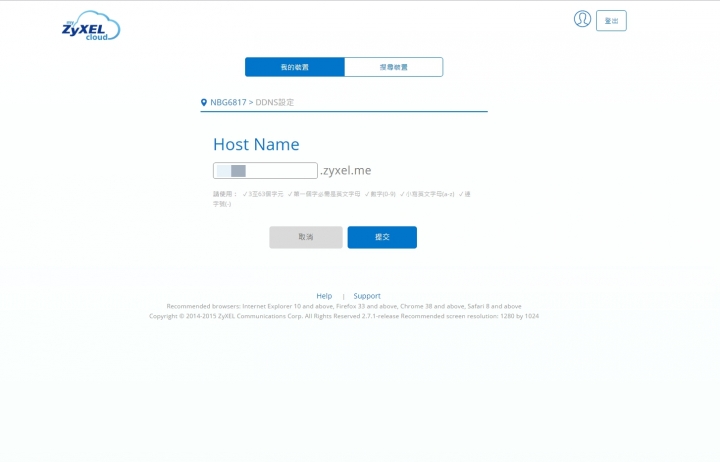Click the myZyXEL cloud logo
This screenshot has height=462, width=720.
coord(91,26)
